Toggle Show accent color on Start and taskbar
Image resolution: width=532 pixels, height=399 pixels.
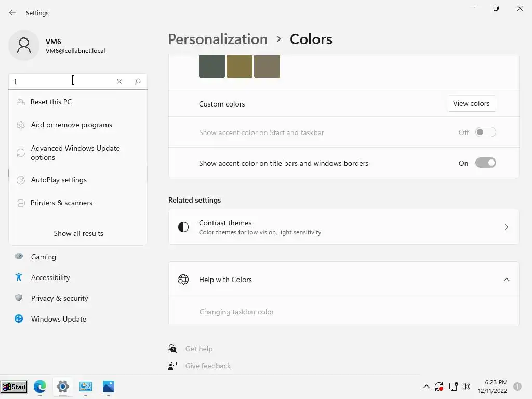click(486, 132)
